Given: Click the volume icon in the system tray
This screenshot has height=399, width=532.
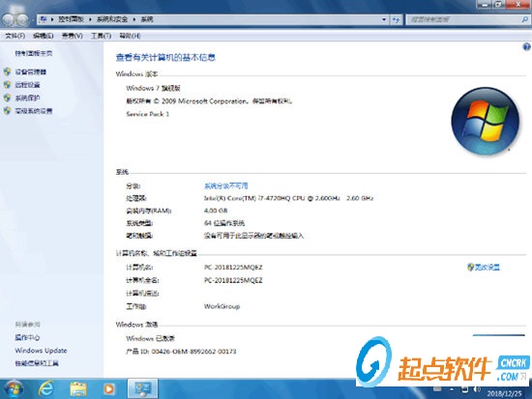Looking at the screenshot, I should (478, 389).
